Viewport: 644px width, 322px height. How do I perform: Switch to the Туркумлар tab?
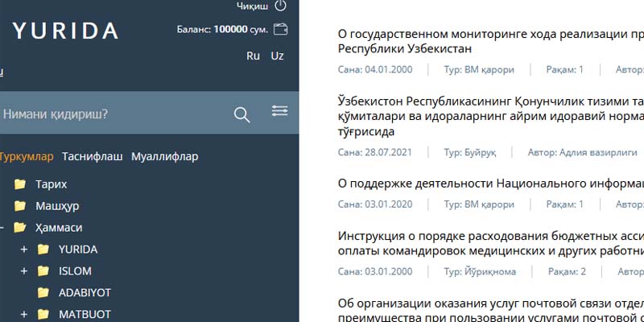26,156
